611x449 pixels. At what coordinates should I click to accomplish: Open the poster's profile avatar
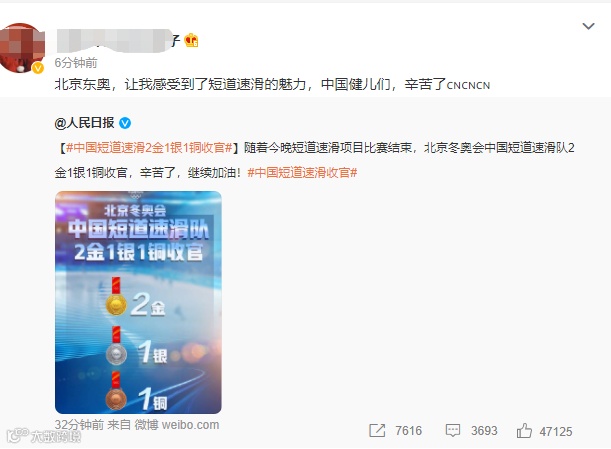coord(21,48)
